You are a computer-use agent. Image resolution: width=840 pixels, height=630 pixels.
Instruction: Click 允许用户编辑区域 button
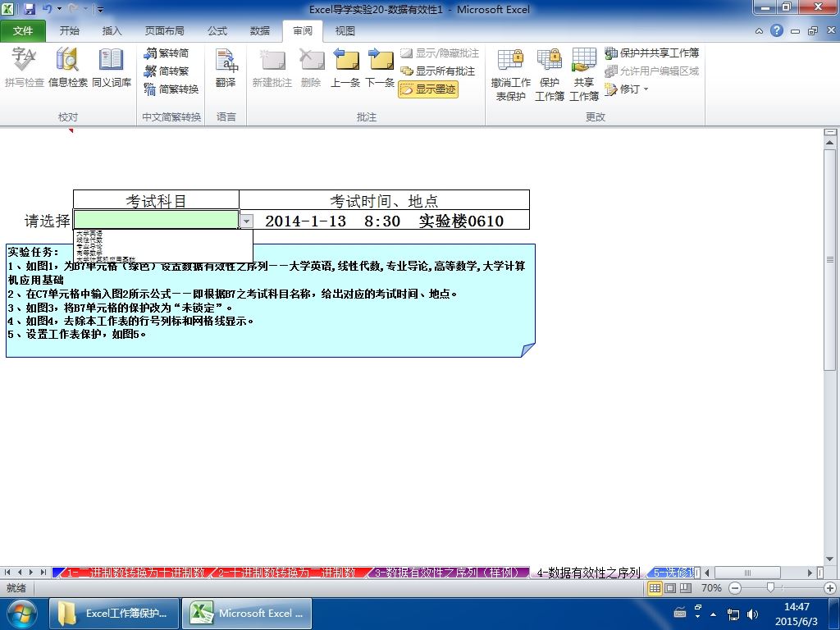651,71
